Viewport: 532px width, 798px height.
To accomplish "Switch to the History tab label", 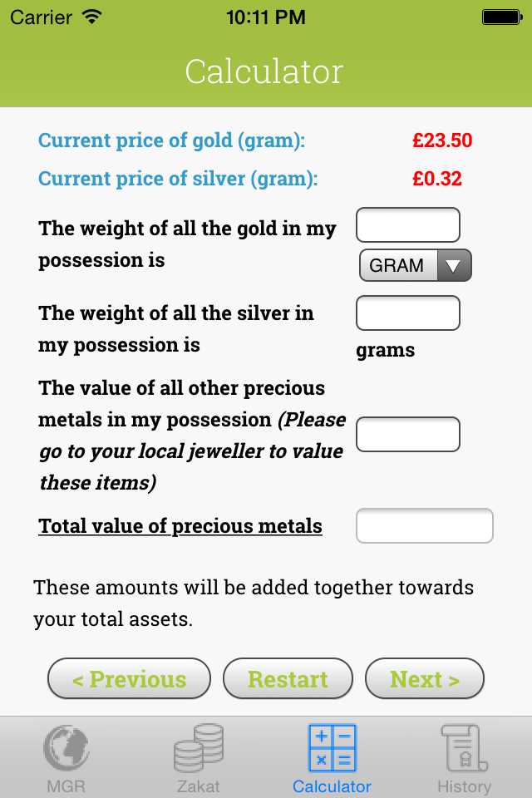I will click(465, 786).
